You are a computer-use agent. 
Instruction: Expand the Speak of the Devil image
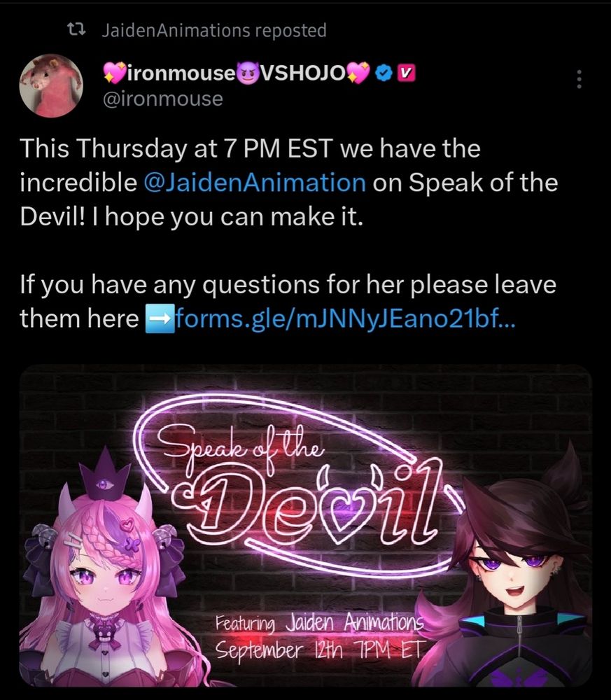(306, 526)
